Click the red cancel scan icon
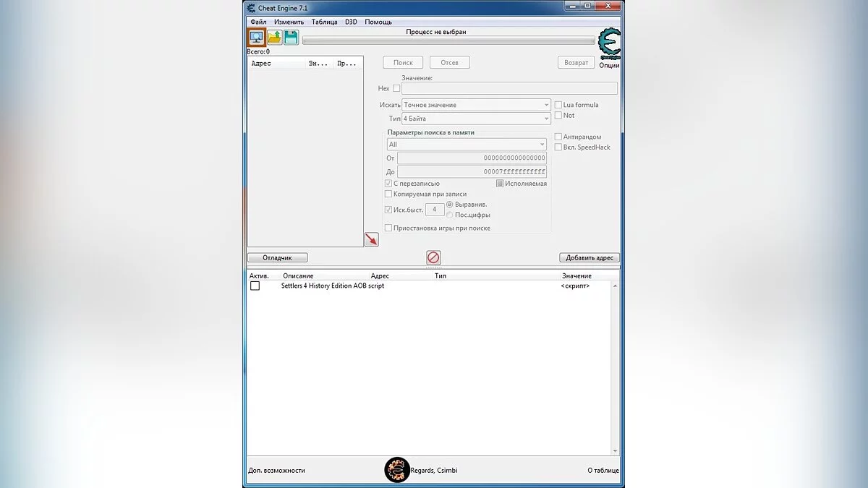 coord(433,257)
